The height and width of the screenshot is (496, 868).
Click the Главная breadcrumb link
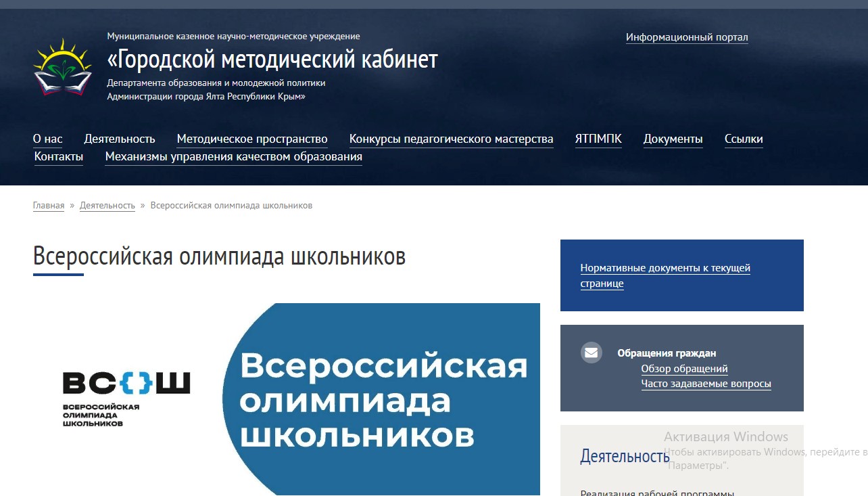point(49,205)
